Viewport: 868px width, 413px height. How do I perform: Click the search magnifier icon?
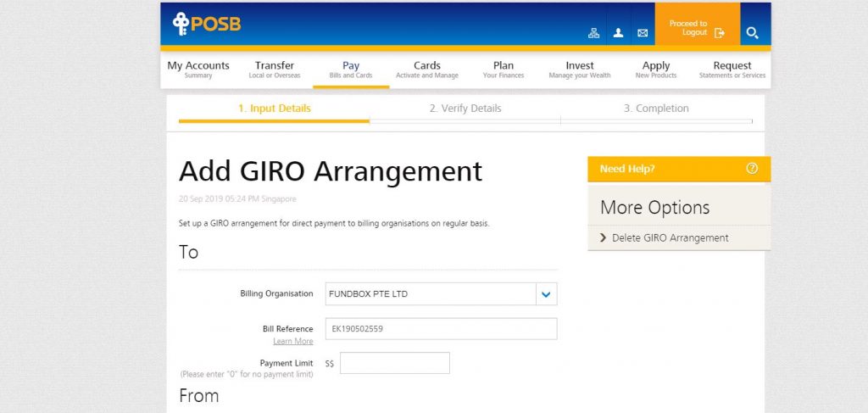click(752, 33)
